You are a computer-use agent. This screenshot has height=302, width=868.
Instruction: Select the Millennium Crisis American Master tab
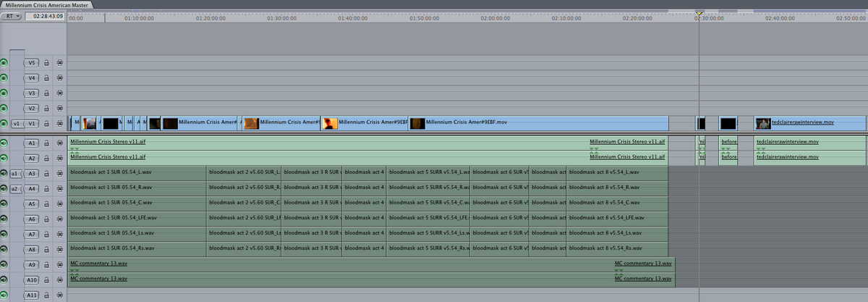46,4
